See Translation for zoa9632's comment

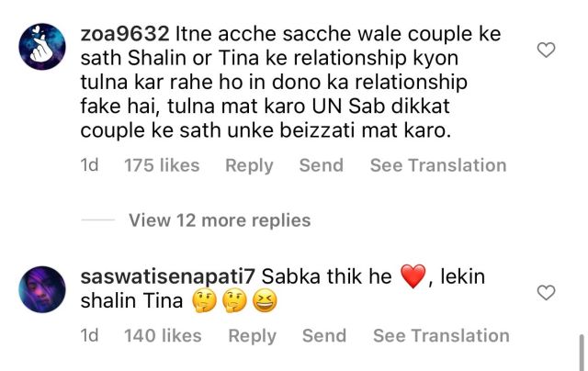(x=438, y=165)
